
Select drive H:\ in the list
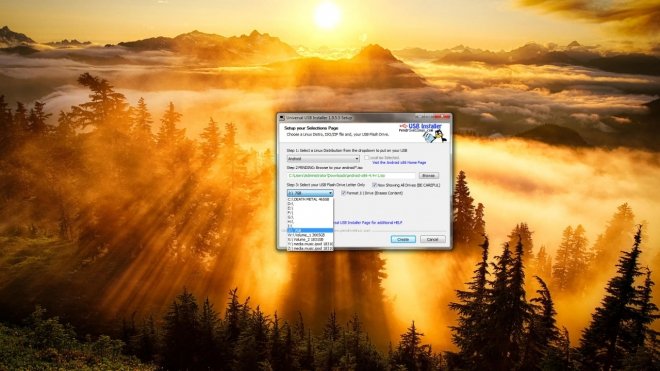tap(310, 222)
